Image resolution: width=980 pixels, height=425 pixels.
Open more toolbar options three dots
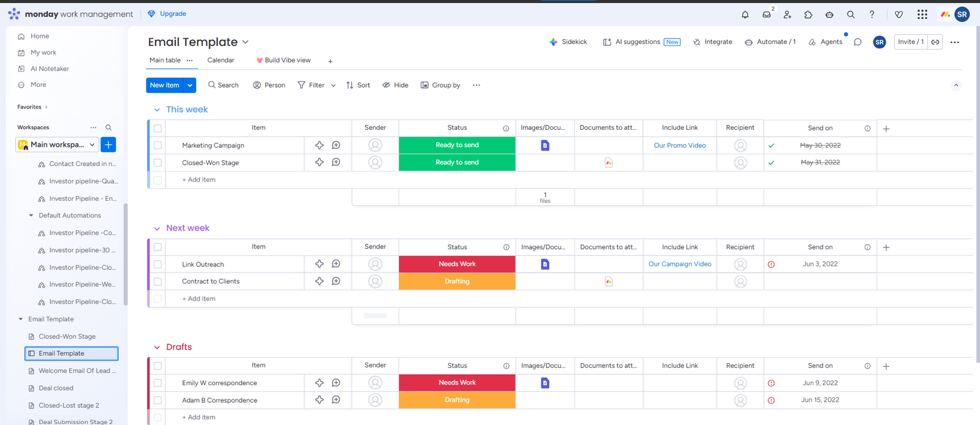coord(477,85)
